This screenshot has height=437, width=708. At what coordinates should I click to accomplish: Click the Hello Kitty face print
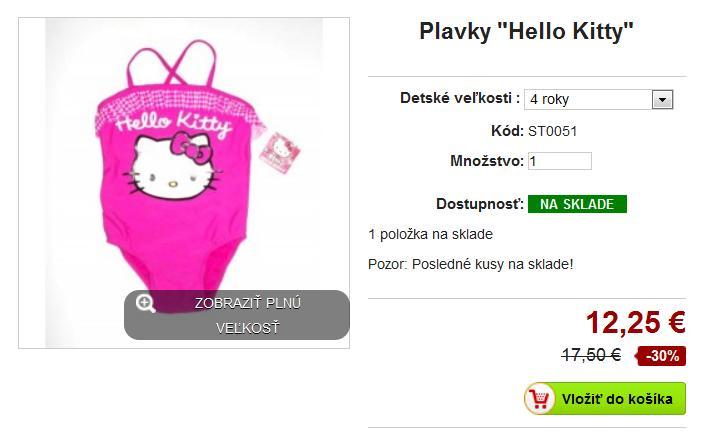[172, 166]
